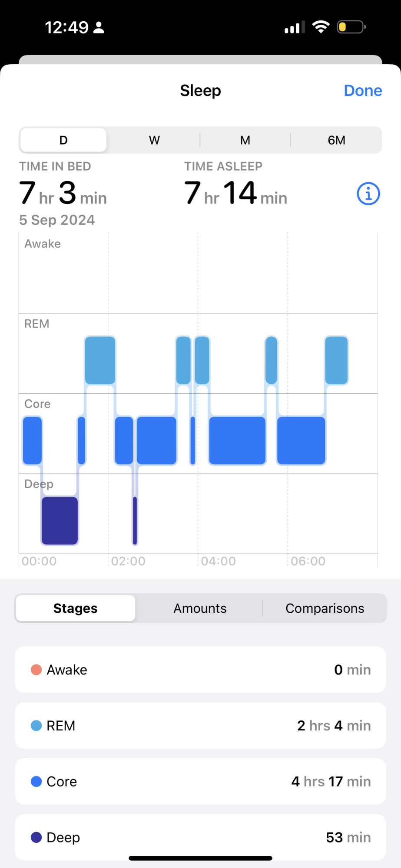Select the Stages tab
401x868 pixels.
[x=76, y=608]
